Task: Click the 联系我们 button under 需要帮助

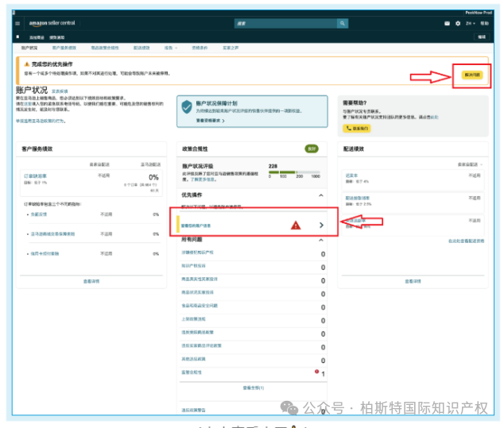Action: pyautogui.click(x=359, y=128)
